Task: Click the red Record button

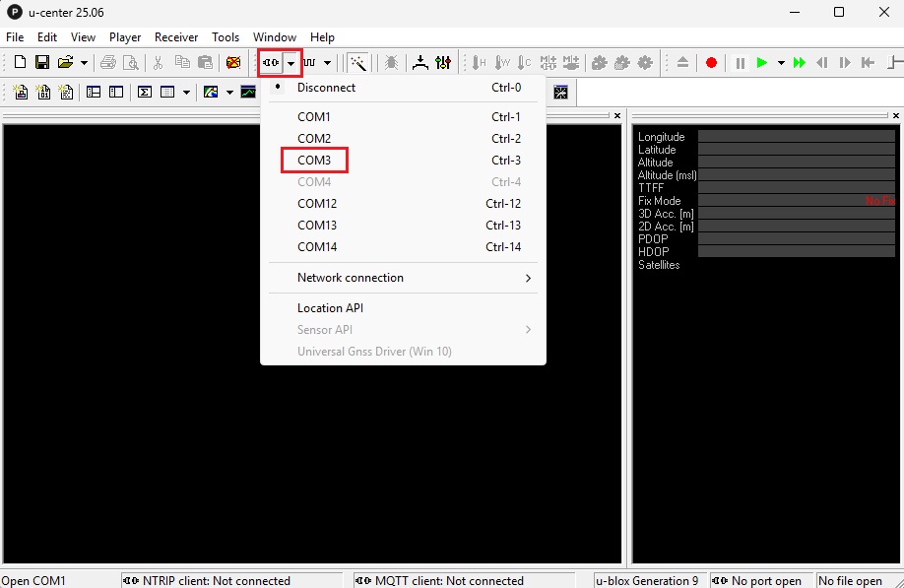Action: (x=711, y=63)
